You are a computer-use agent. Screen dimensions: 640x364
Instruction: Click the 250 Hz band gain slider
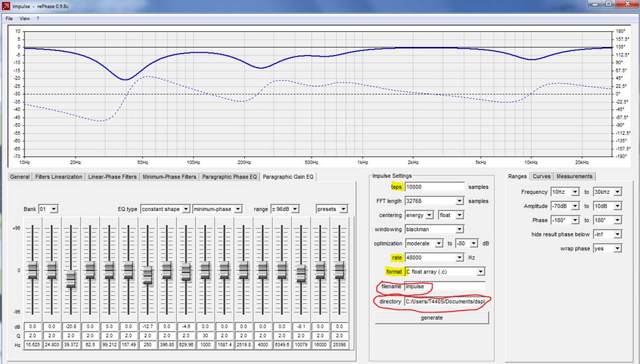[x=148, y=275]
